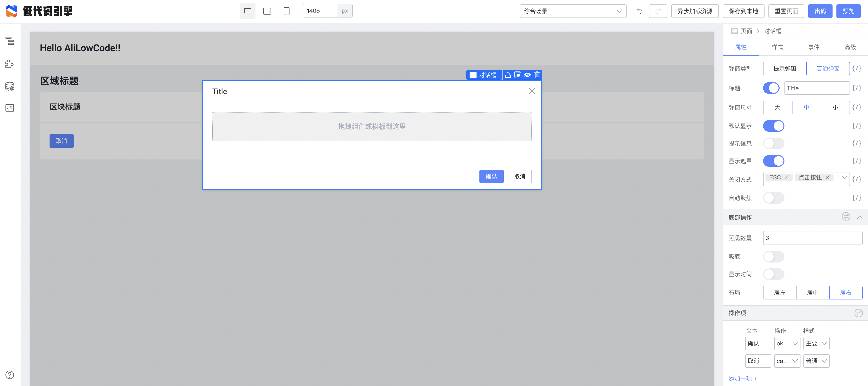Click the 添加一项 link
Screen dimensions: 868x386
pyautogui.click(x=743, y=378)
